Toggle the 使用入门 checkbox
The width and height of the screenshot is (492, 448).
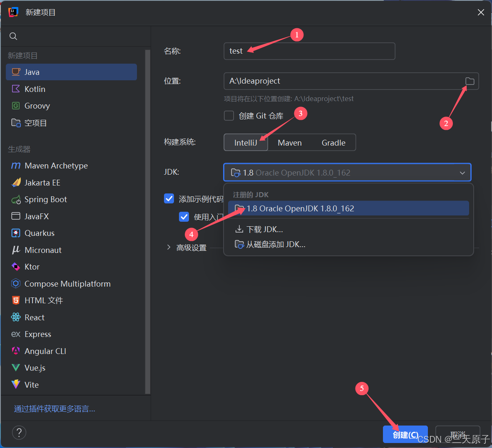click(184, 217)
